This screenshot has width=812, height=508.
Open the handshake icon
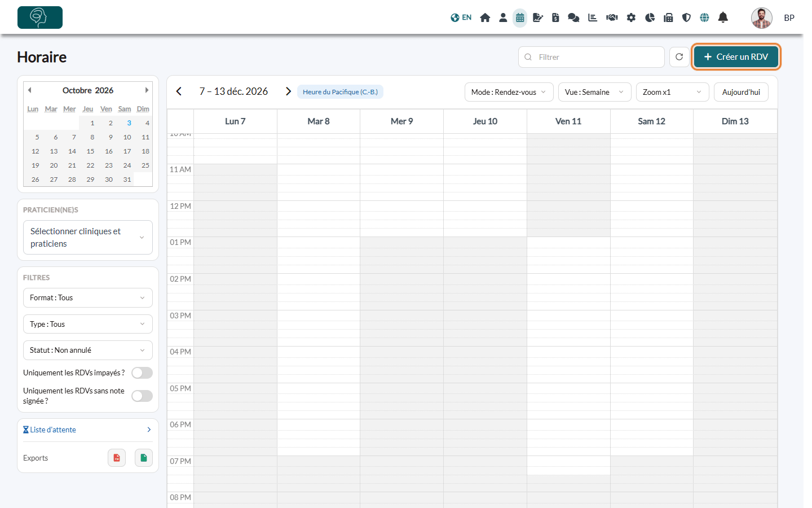pos(612,17)
